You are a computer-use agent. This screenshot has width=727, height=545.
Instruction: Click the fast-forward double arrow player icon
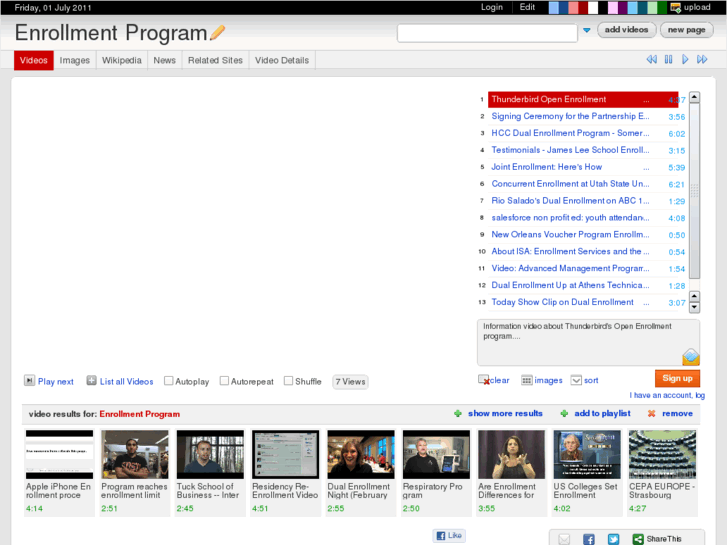pyautogui.click(x=703, y=60)
